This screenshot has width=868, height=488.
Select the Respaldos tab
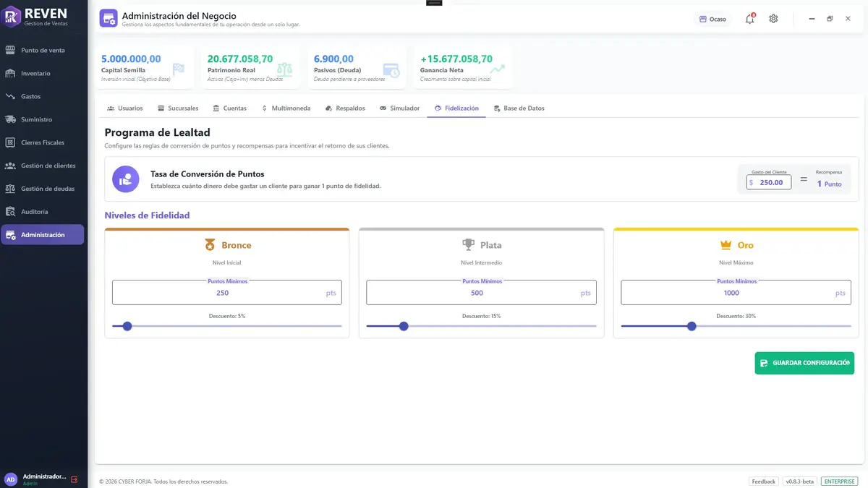pos(346,108)
